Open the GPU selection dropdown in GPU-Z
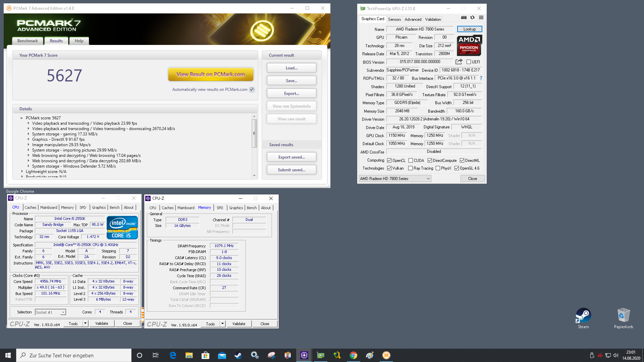Viewport: 644px width, 362px height. pos(395,179)
